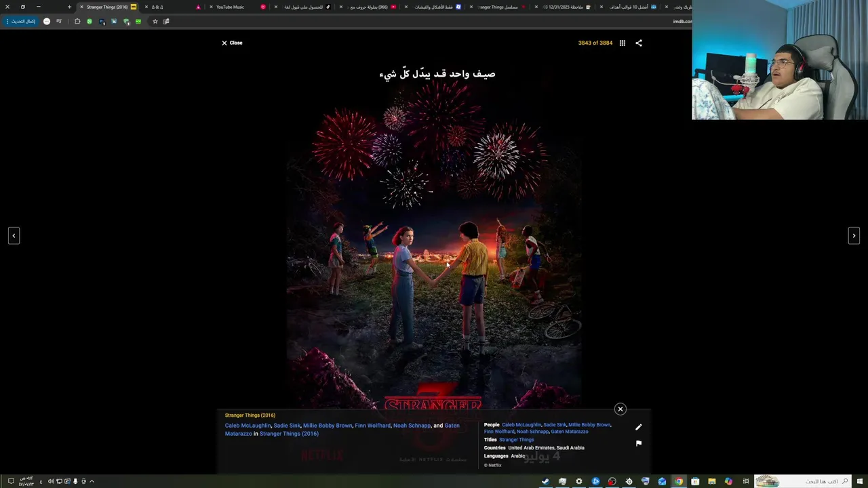The height and width of the screenshot is (488, 868).
Task: Expand the system tray hidden icons chevron
Action: [92, 481]
